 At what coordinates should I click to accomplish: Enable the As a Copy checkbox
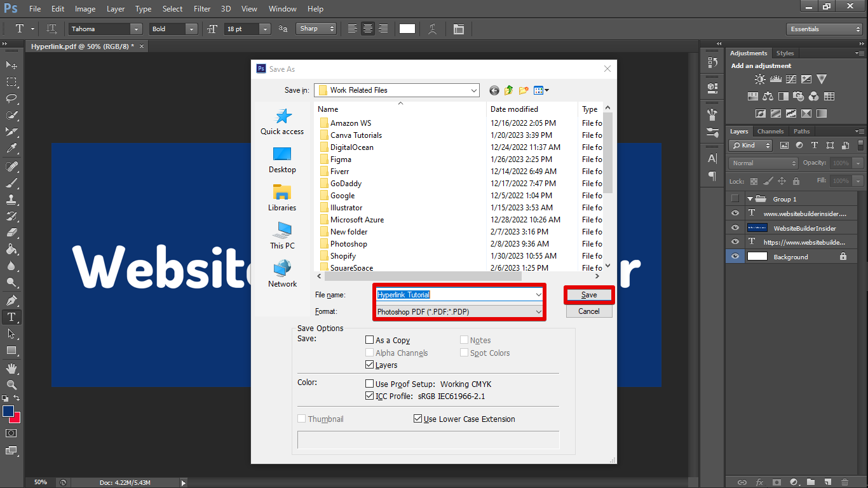pyautogui.click(x=370, y=340)
